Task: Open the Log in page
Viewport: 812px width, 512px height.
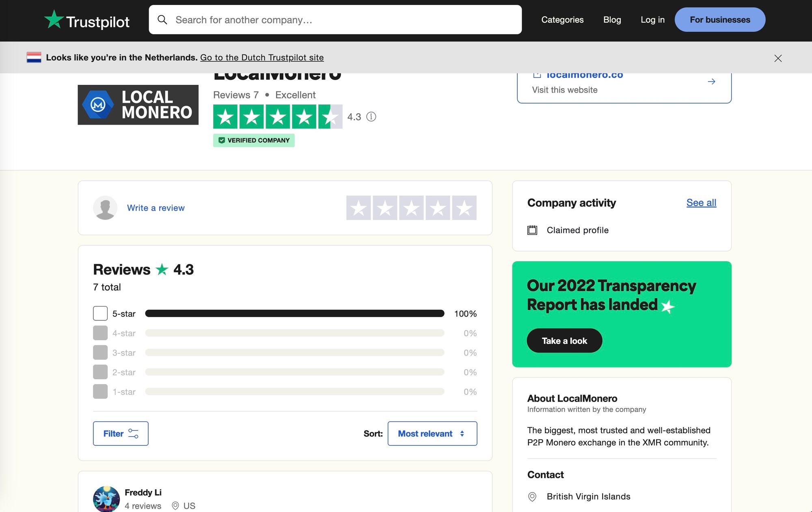Action: pos(652,19)
